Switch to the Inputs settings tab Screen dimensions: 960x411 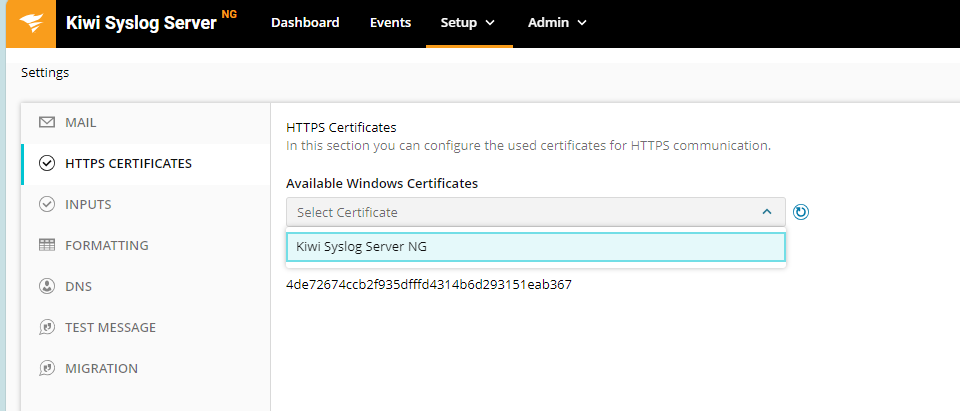click(146, 204)
